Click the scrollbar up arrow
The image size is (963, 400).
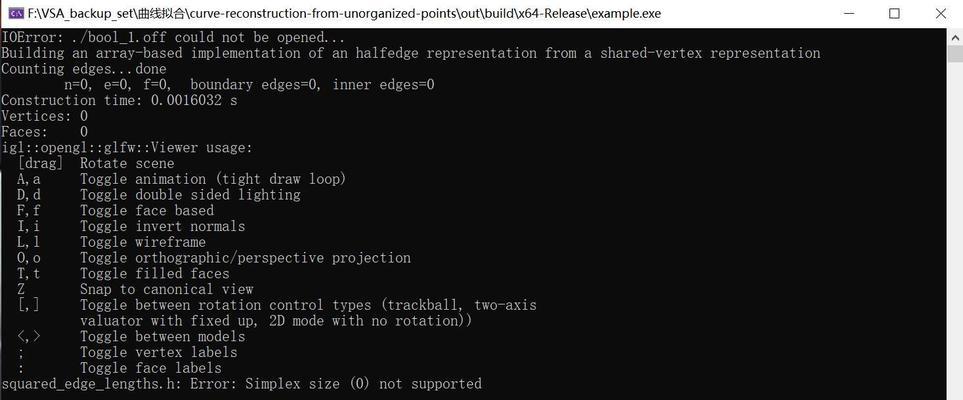(x=955, y=36)
